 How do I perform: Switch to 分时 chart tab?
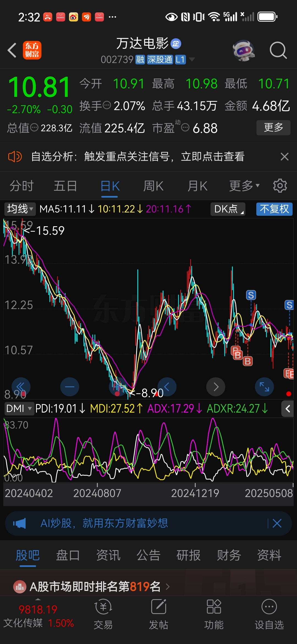21,186
